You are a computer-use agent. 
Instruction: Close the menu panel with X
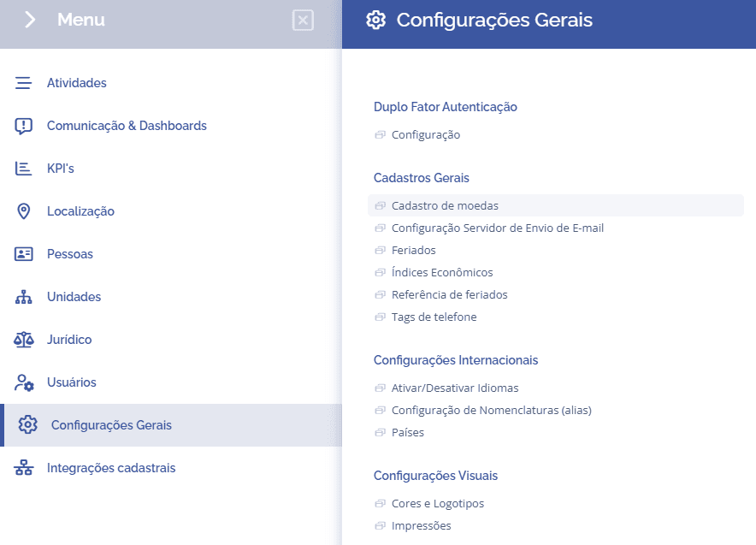coord(303,21)
